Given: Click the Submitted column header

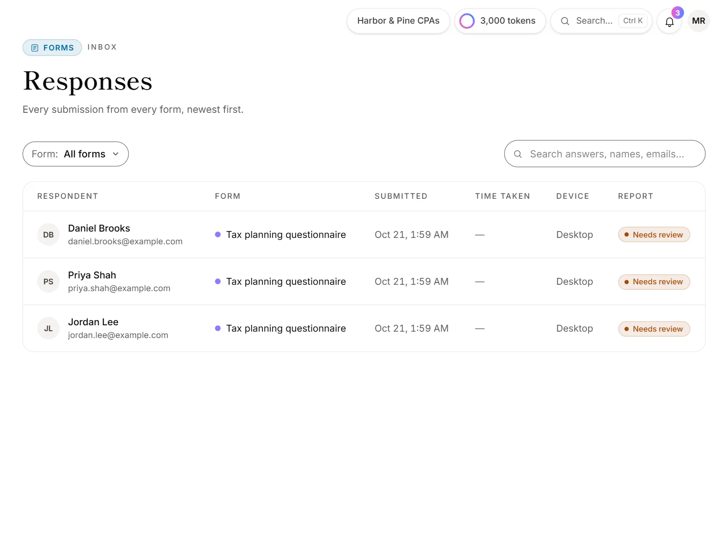Looking at the screenshot, I should click(x=401, y=196).
